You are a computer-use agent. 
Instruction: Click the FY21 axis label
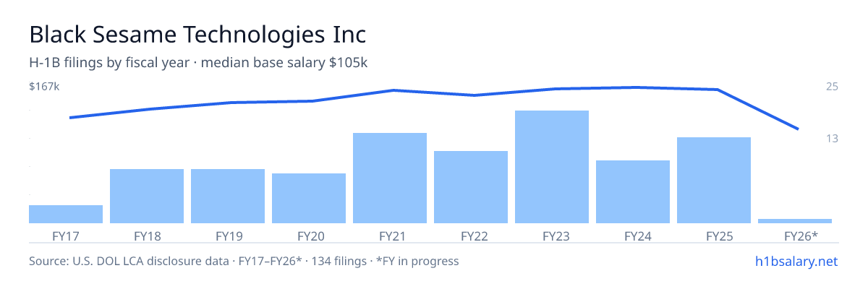click(x=390, y=236)
